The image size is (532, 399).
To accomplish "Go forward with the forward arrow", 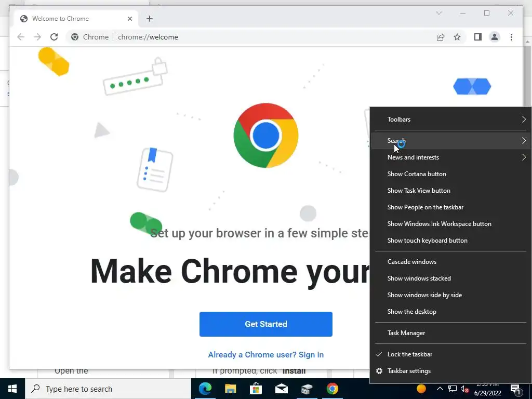I will pyautogui.click(x=37, y=37).
